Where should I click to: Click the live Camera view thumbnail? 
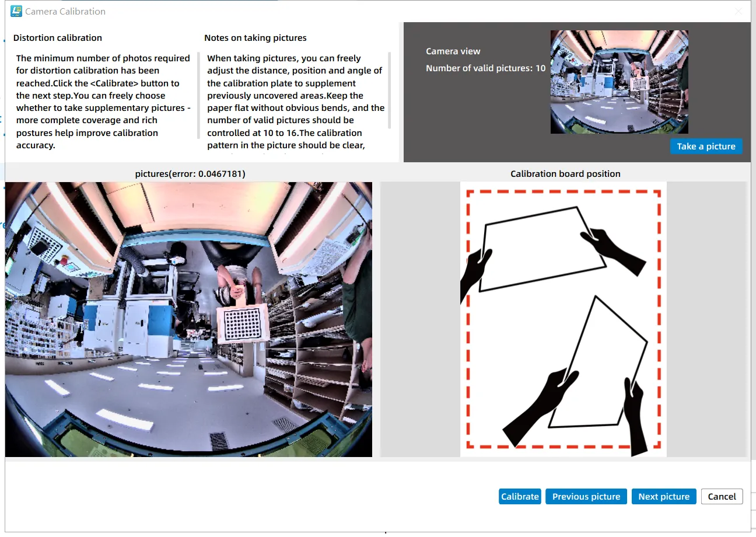tap(619, 82)
